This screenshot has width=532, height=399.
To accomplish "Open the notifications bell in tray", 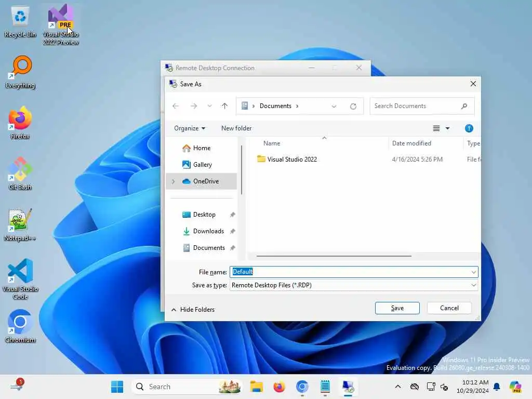I will (497, 387).
